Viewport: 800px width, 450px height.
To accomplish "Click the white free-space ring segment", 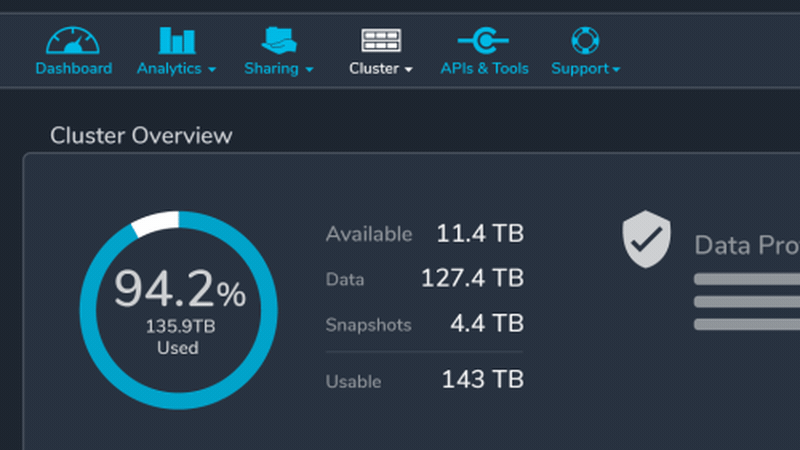I will point(154,223).
